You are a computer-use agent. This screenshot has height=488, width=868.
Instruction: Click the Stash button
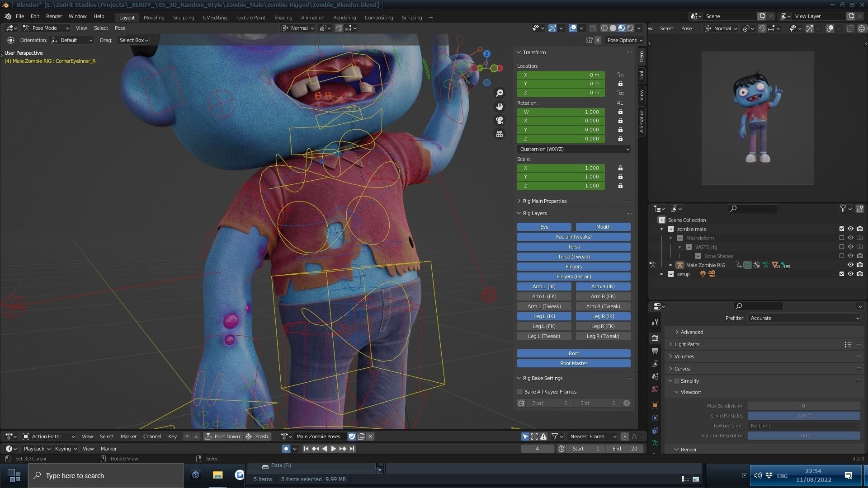(257, 436)
